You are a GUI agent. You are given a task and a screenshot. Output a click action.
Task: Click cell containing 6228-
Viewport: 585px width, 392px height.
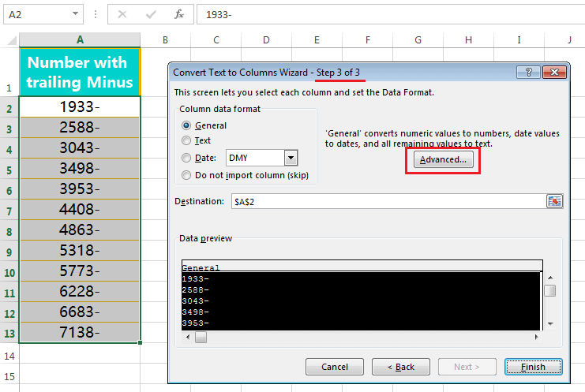click(x=80, y=291)
